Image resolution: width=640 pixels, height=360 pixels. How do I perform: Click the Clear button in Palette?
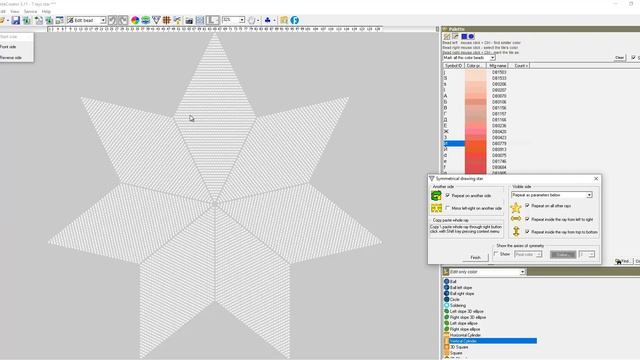point(619,58)
